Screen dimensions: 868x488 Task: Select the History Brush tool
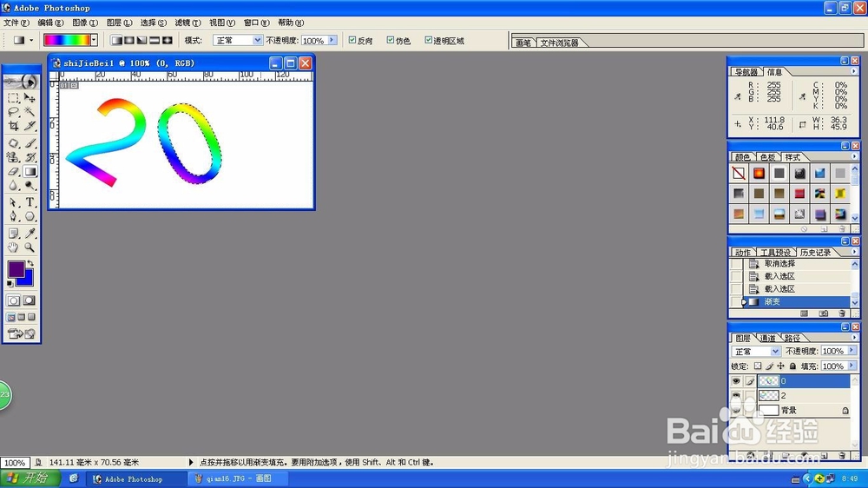30,157
